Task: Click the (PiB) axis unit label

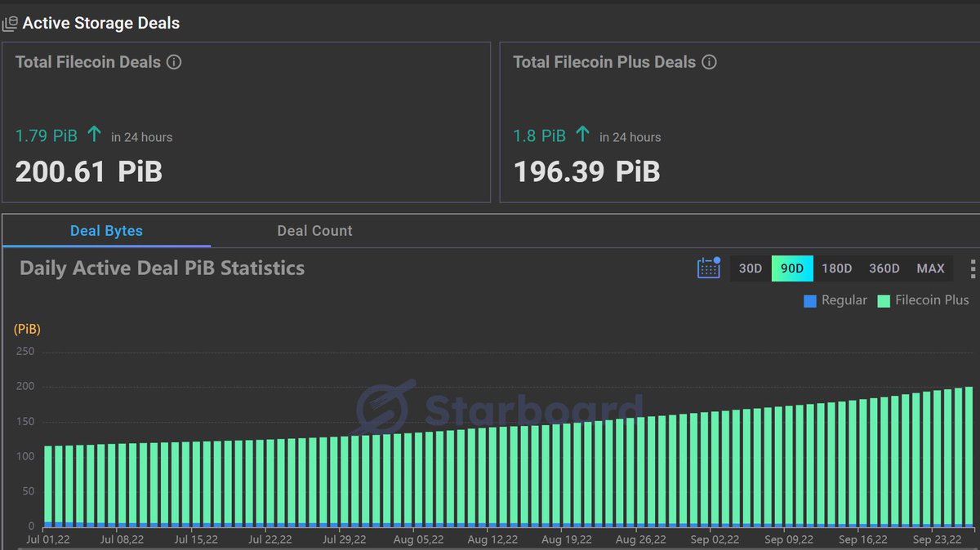Action: 27,330
